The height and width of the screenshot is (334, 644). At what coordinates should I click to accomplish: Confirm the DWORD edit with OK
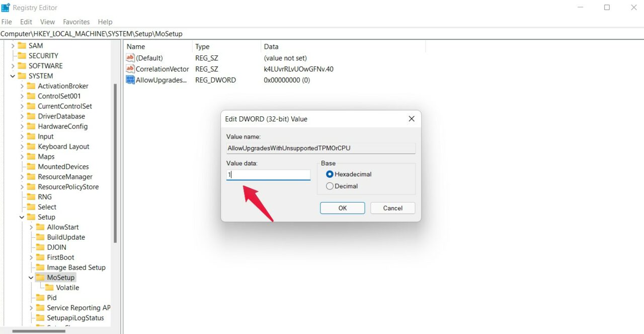[x=343, y=208]
